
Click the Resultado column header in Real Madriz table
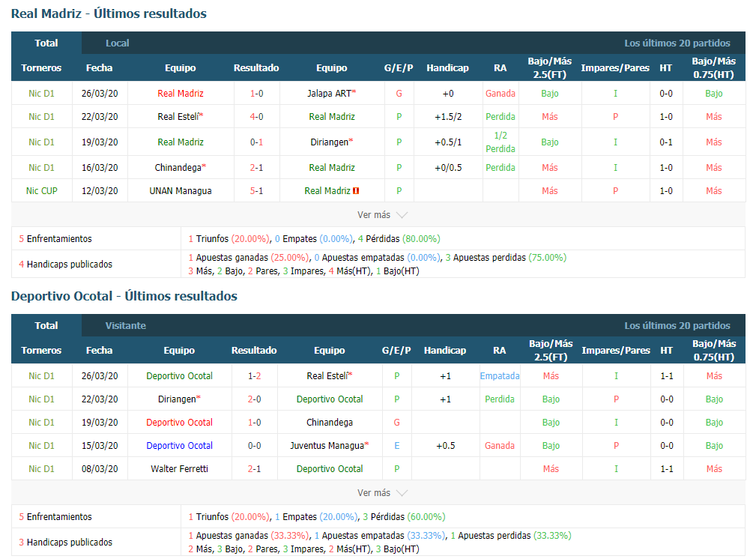click(x=256, y=68)
